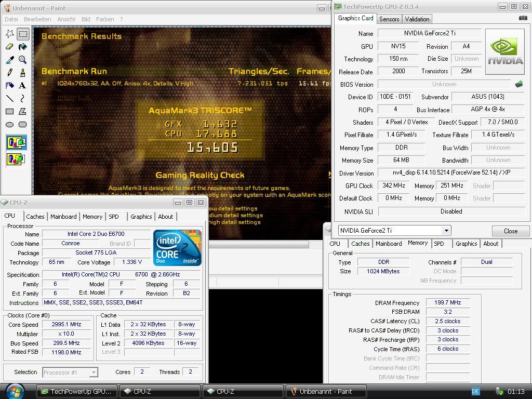Select the Line tool in Paint
Image resolution: width=532 pixels, height=399 pixels.
10,98
